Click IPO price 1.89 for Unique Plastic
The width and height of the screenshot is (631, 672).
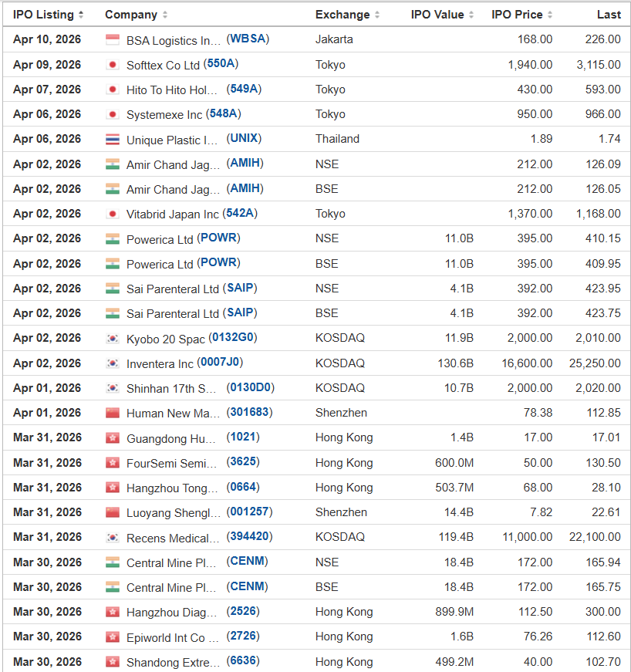click(542, 139)
